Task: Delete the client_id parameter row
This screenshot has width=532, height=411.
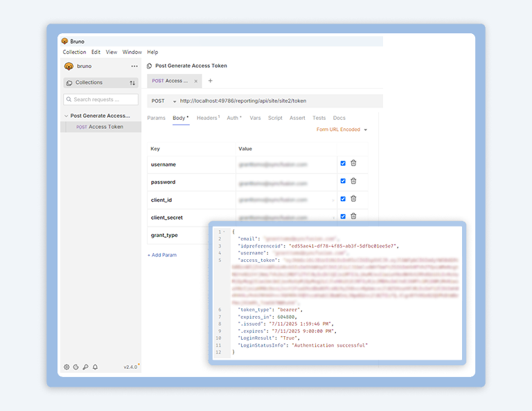Action: [353, 198]
